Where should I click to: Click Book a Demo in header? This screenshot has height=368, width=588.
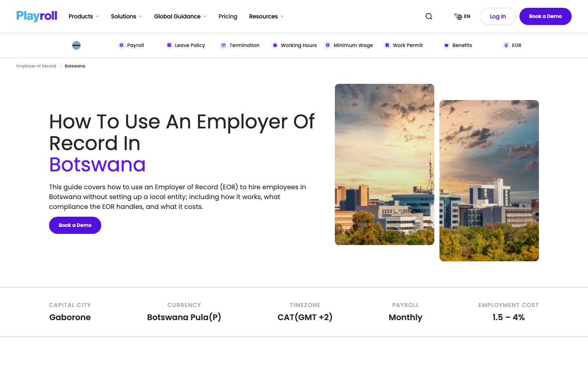(546, 16)
